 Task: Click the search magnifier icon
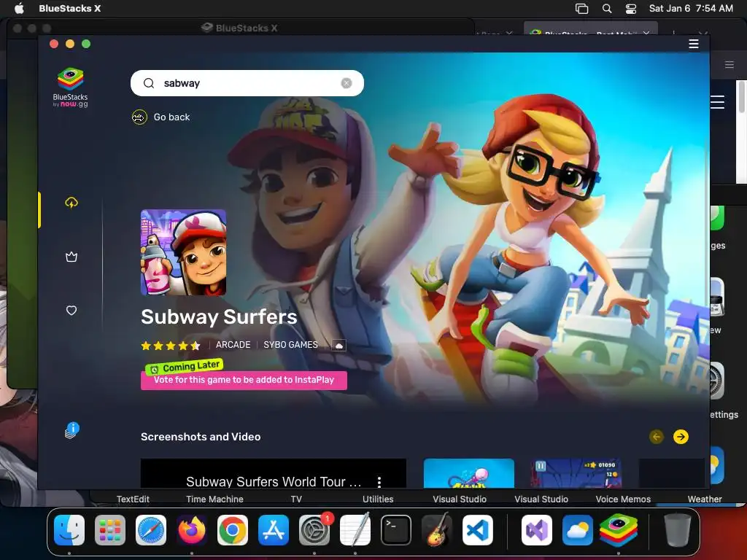tap(149, 83)
